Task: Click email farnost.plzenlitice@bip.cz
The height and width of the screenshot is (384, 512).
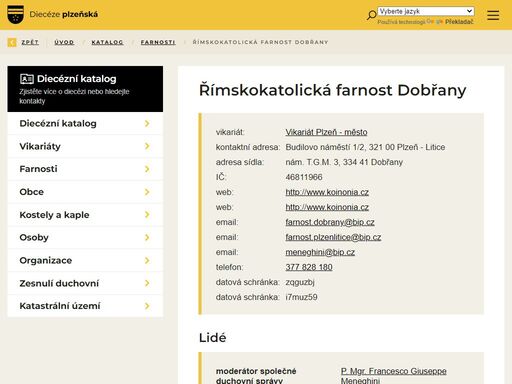Action: [x=333, y=237]
